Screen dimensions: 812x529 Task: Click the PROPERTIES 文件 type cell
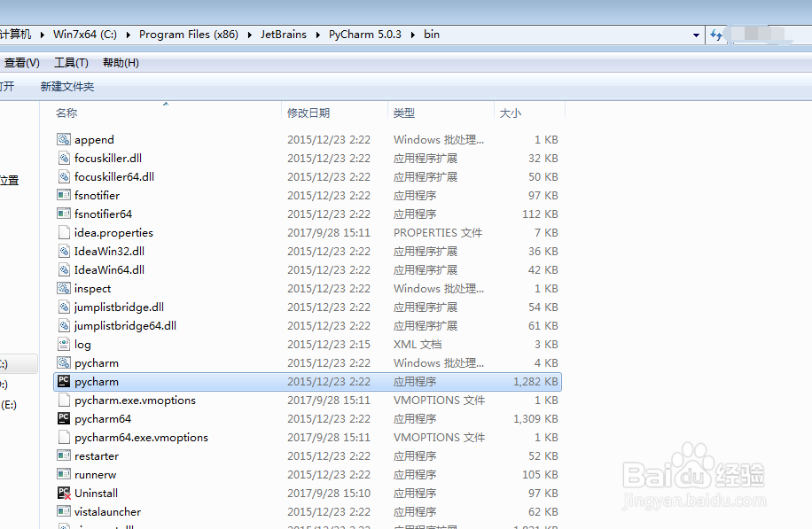tap(438, 232)
